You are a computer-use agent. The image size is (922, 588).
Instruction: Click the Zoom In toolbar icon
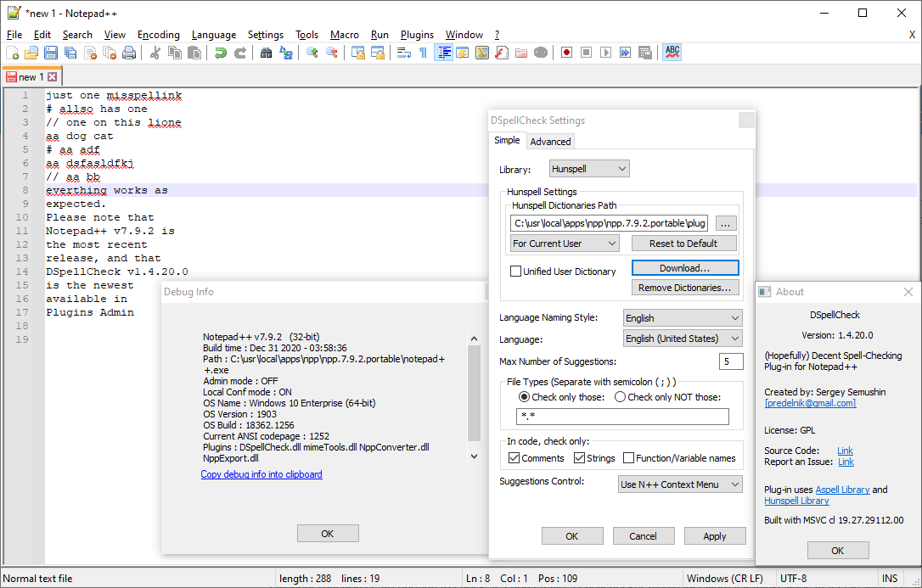(x=311, y=52)
